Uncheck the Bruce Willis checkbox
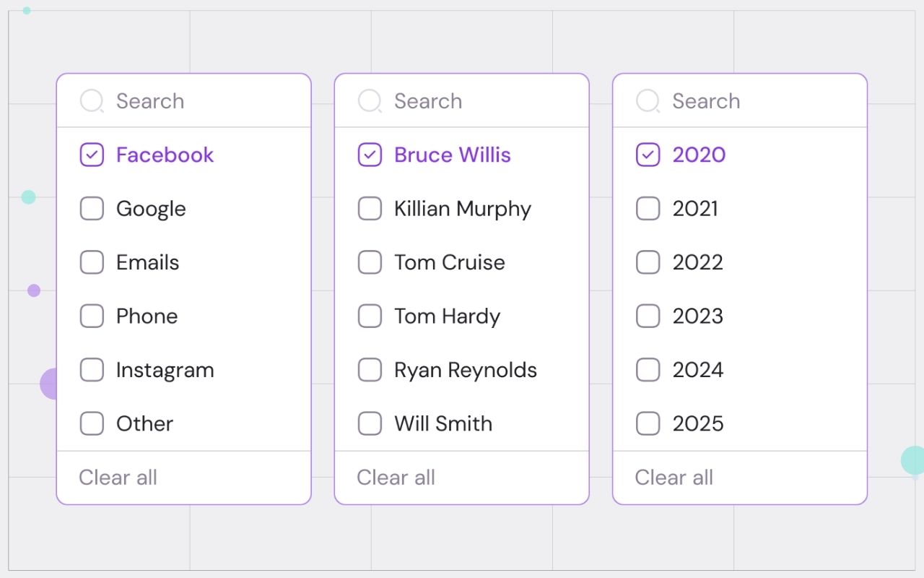The width and height of the screenshot is (924, 578). point(370,155)
